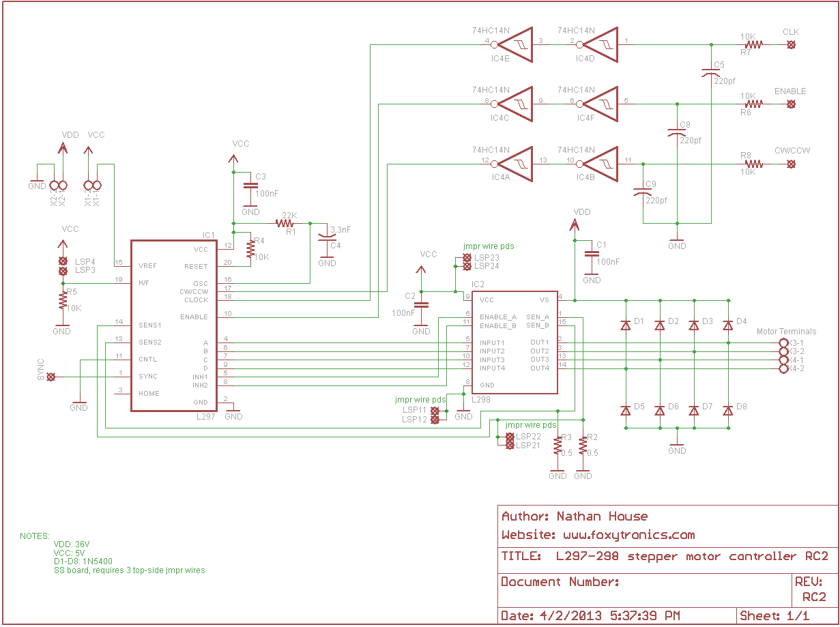
Task: Click the CLK input pad
Action: point(792,44)
